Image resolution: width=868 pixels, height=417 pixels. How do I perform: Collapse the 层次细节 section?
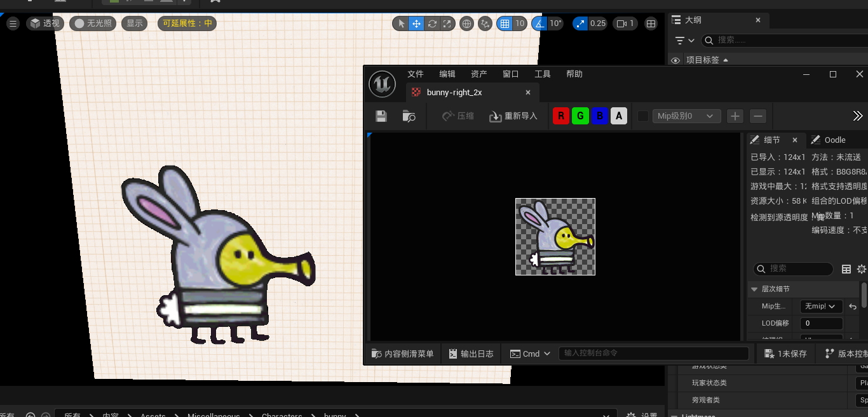pyautogui.click(x=755, y=289)
